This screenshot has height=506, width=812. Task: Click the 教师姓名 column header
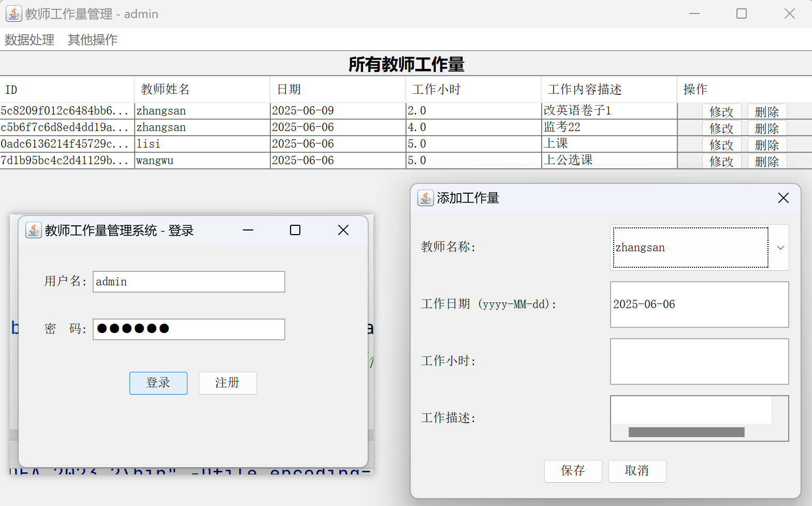click(x=202, y=89)
